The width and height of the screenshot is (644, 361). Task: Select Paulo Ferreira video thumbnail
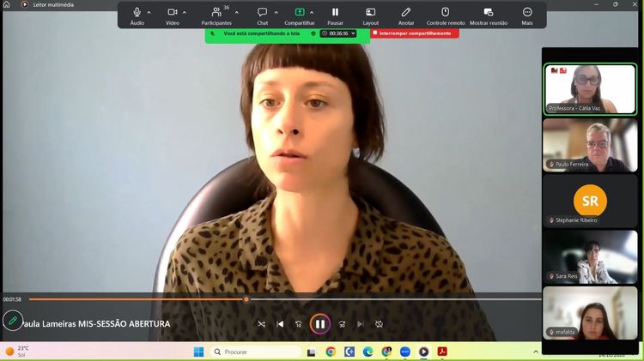590,145
